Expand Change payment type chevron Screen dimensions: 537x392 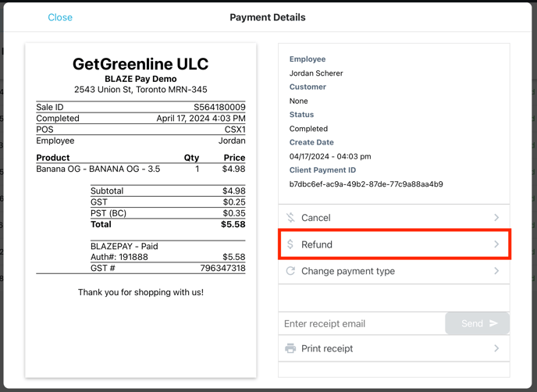pos(496,271)
